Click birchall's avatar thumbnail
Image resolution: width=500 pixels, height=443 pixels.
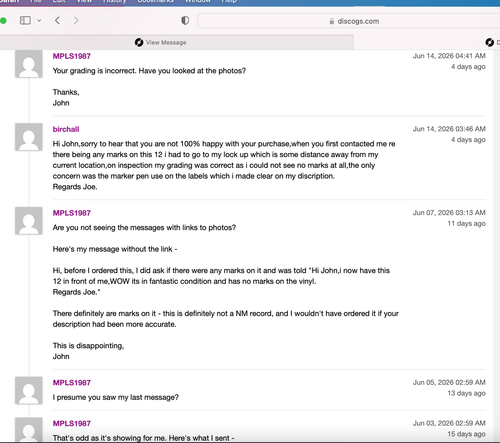29,137
